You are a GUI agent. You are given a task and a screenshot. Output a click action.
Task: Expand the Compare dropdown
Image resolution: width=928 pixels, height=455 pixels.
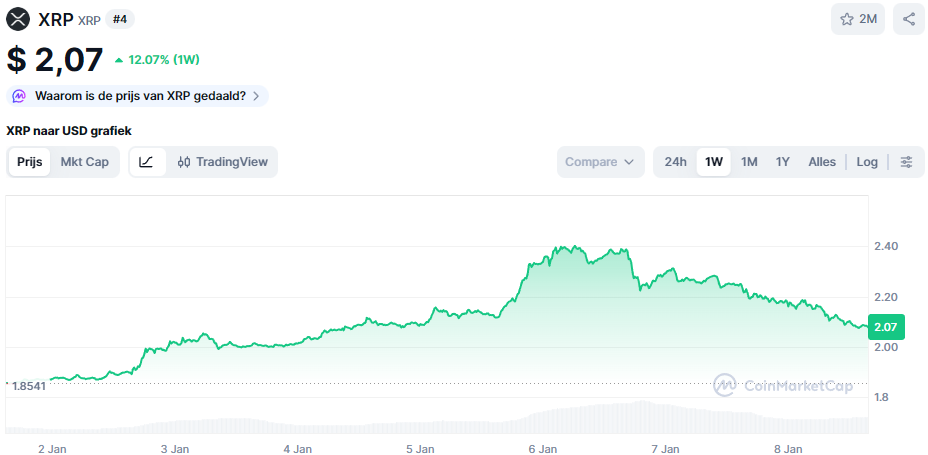[600, 162]
